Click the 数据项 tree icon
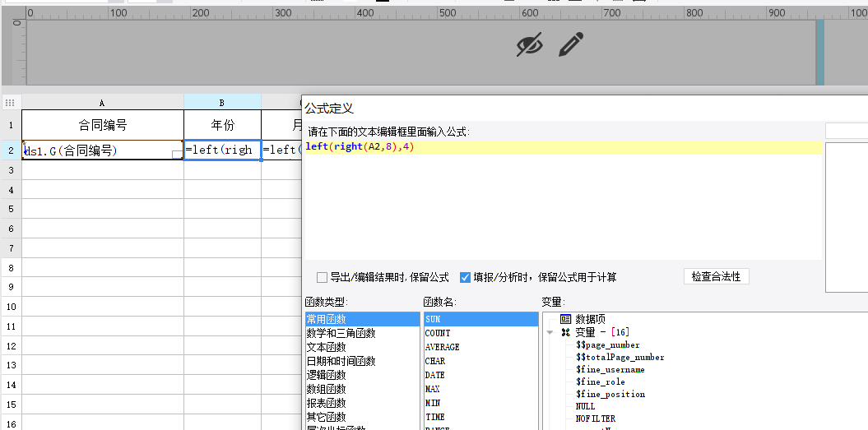This screenshot has width=868, height=430. pyautogui.click(x=565, y=319)
